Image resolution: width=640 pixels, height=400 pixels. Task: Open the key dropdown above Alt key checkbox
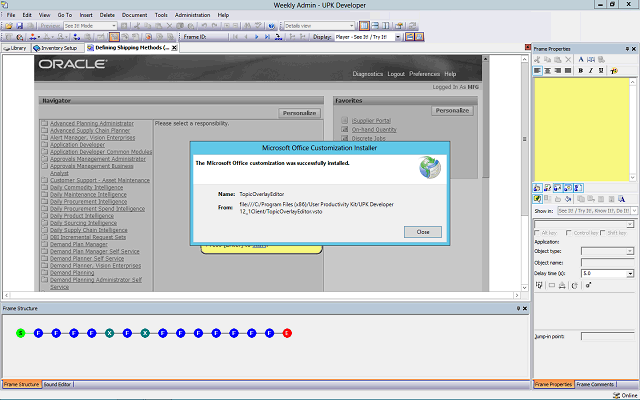point(630,224)
